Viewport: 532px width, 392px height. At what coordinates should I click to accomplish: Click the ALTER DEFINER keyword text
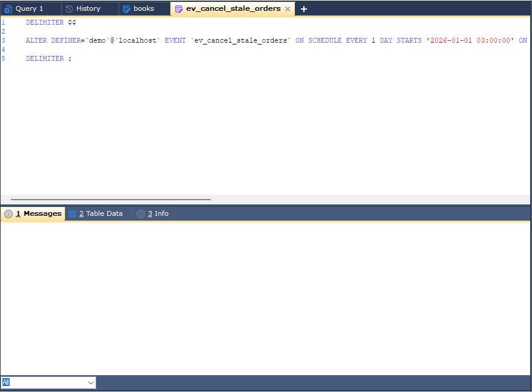[x=54, y=40]
